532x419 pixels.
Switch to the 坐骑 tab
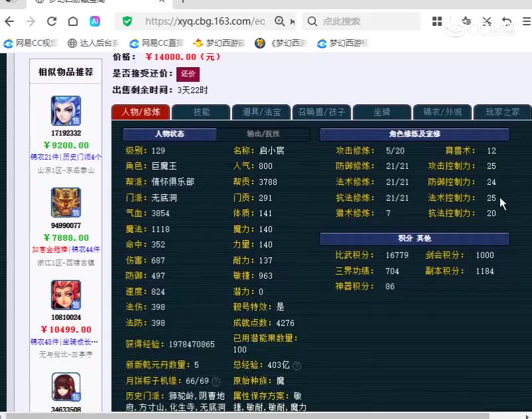coord(382,112)
